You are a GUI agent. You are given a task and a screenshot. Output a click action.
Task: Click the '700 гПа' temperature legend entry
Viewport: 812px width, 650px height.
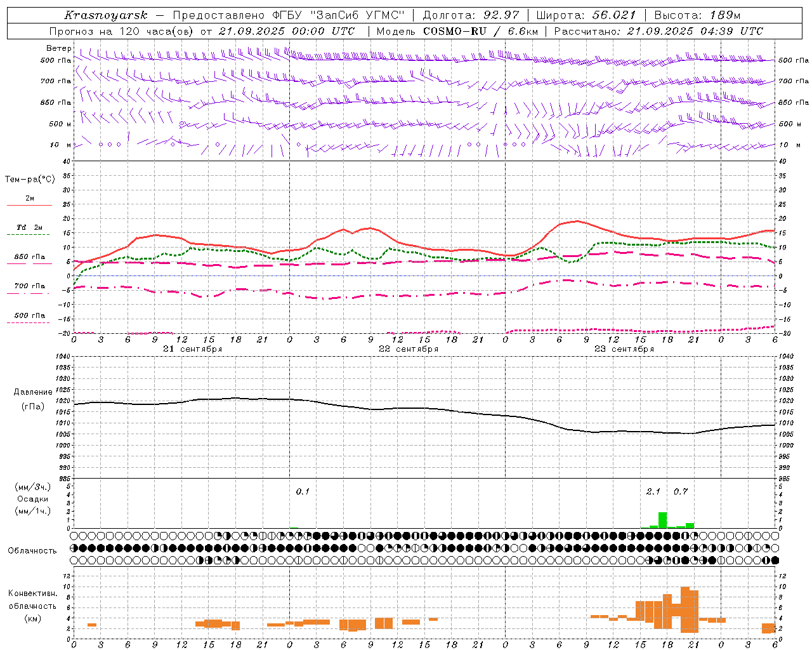(30, 286)
